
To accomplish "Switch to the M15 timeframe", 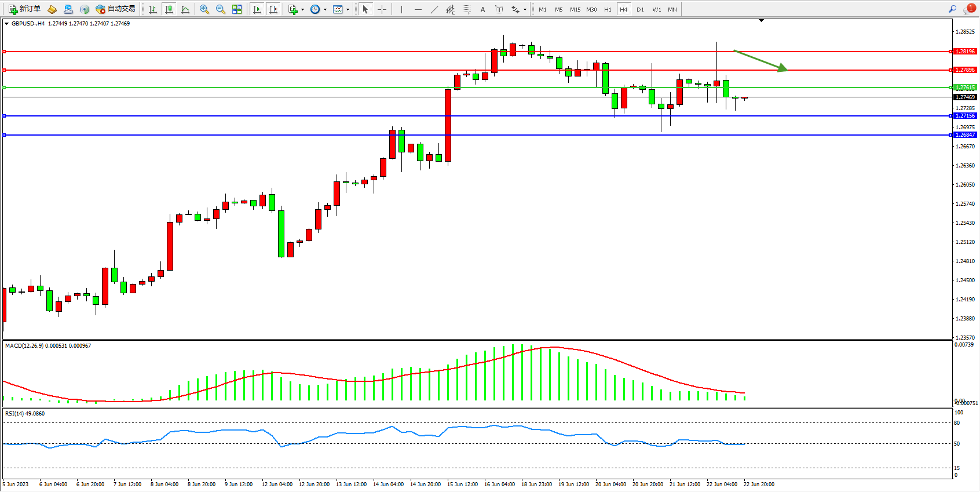I will tap(575, 9).
